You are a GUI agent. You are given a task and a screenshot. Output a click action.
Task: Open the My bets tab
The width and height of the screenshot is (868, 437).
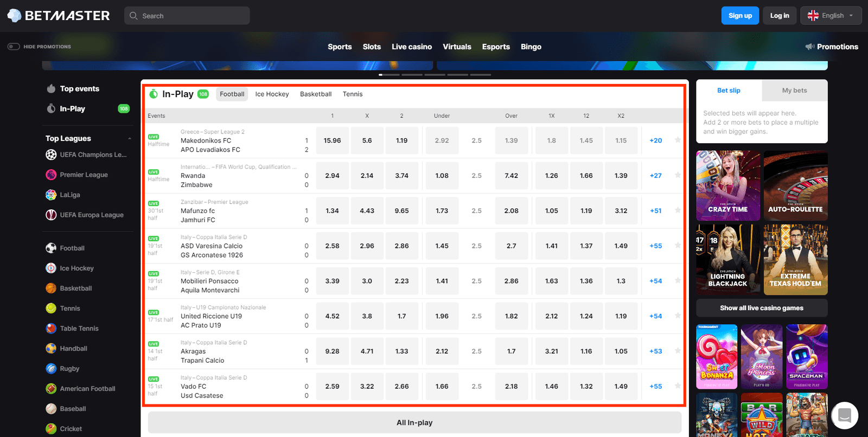pos(795,91)
